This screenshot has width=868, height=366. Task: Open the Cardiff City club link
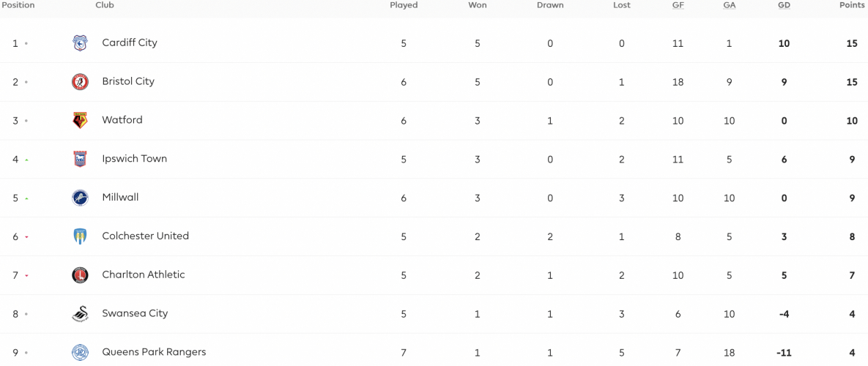(x=130, y=42)
